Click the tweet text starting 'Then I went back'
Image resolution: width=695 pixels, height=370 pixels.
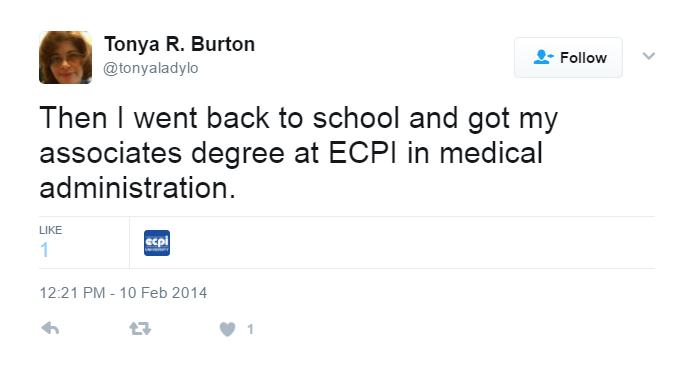click(x=298, y=153)
